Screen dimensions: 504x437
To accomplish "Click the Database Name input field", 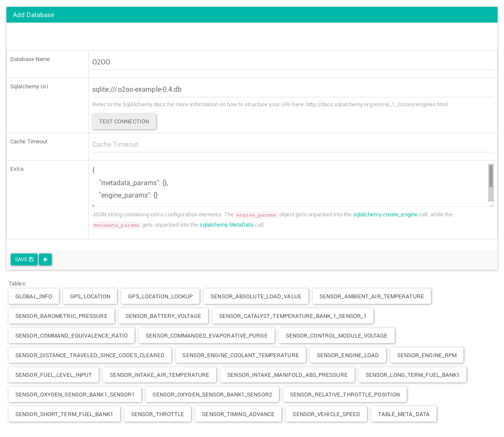I will [293, 62].
